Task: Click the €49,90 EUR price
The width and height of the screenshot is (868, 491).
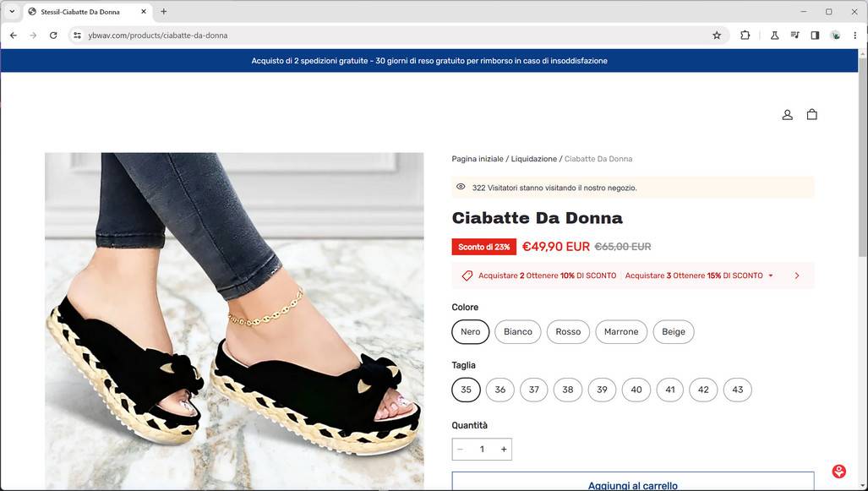Action: pyautogui.click(x=556, y=247)
